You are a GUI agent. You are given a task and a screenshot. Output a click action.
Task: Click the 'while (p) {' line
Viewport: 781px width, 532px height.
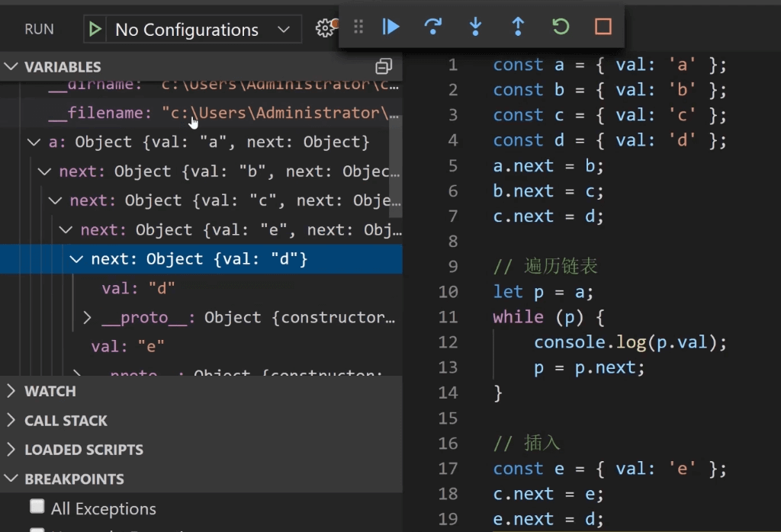tap(548, 317)
